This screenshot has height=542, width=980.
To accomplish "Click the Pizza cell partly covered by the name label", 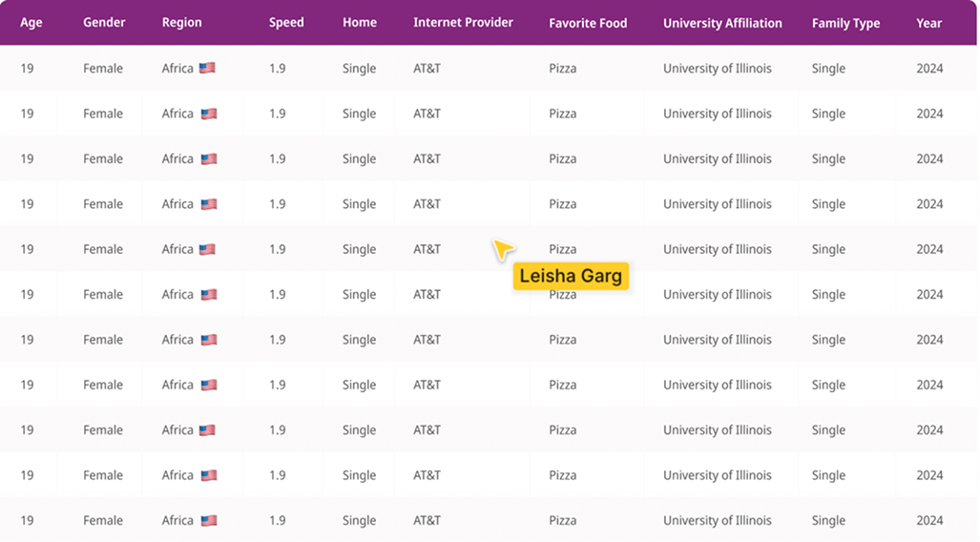I will 562,295.
